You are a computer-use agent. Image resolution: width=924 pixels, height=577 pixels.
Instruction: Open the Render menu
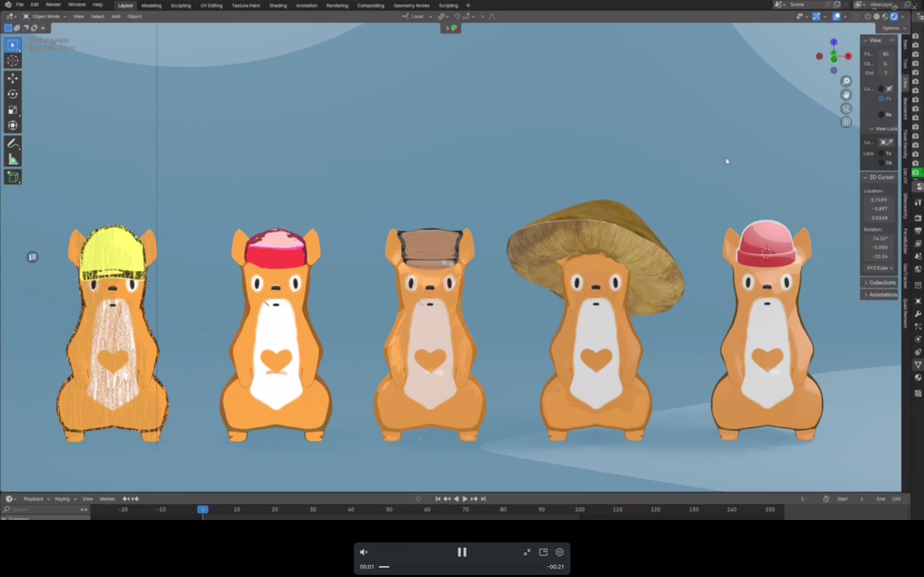point(53,4)
